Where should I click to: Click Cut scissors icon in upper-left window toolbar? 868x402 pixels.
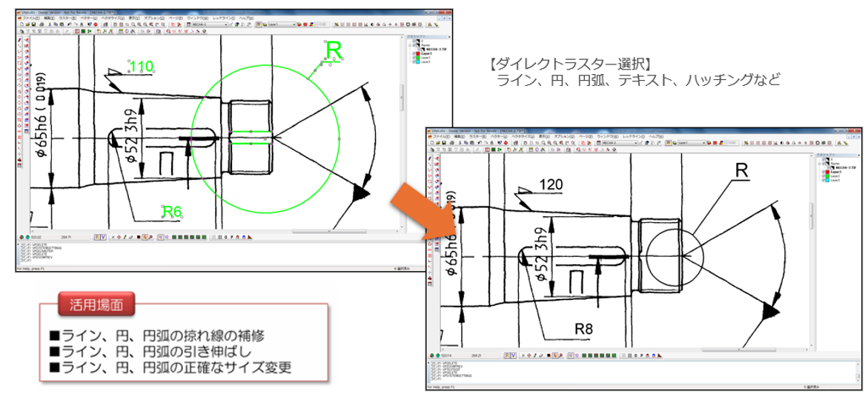point(50,24)
